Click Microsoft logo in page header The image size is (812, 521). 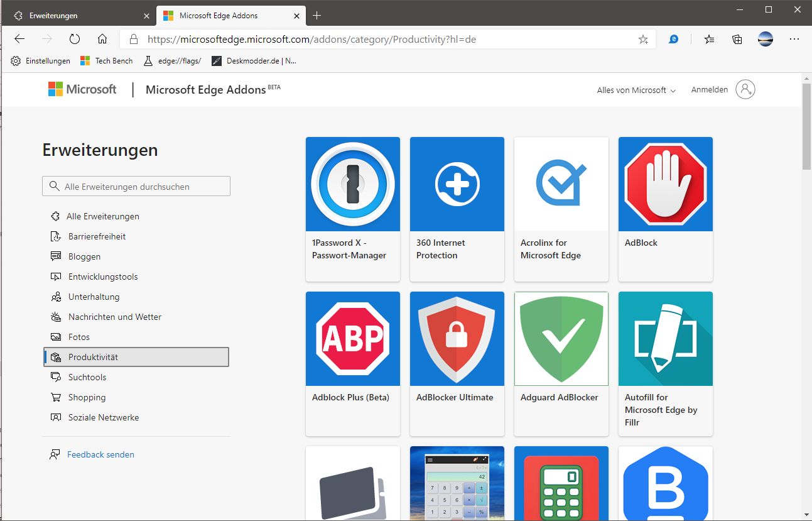click(82, 89)
